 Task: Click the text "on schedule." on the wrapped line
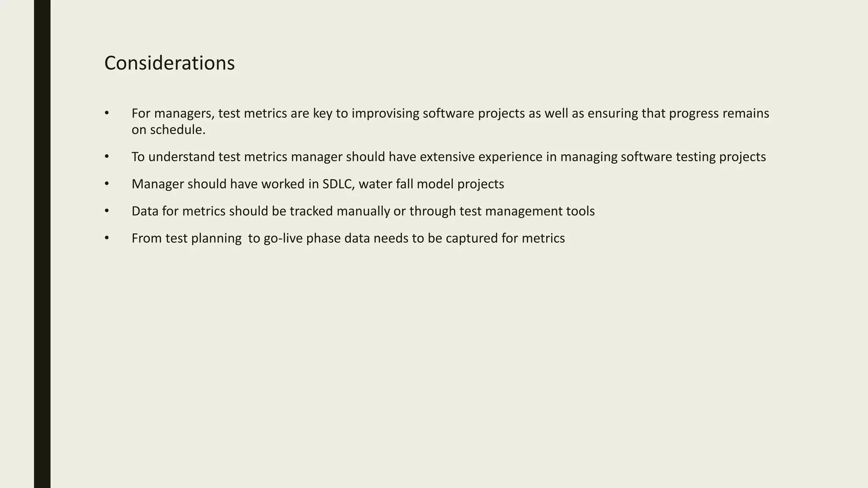click(x=168, y=130)
